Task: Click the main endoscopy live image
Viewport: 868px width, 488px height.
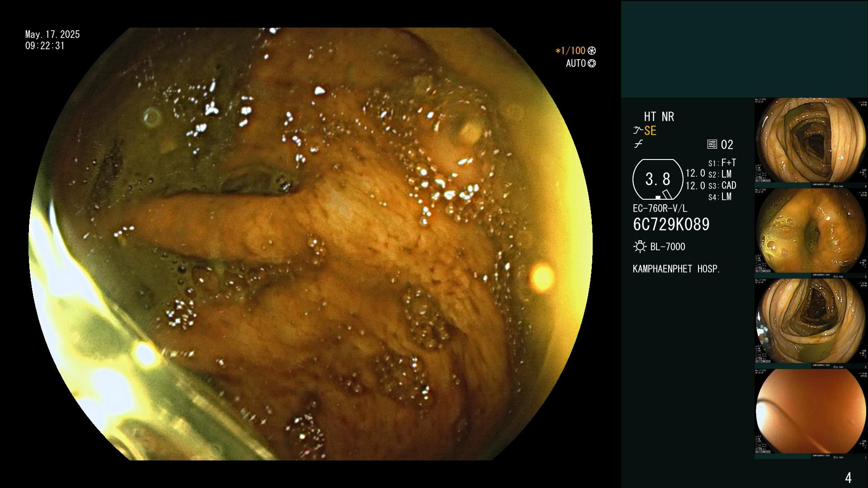Action: click(311, 244)
